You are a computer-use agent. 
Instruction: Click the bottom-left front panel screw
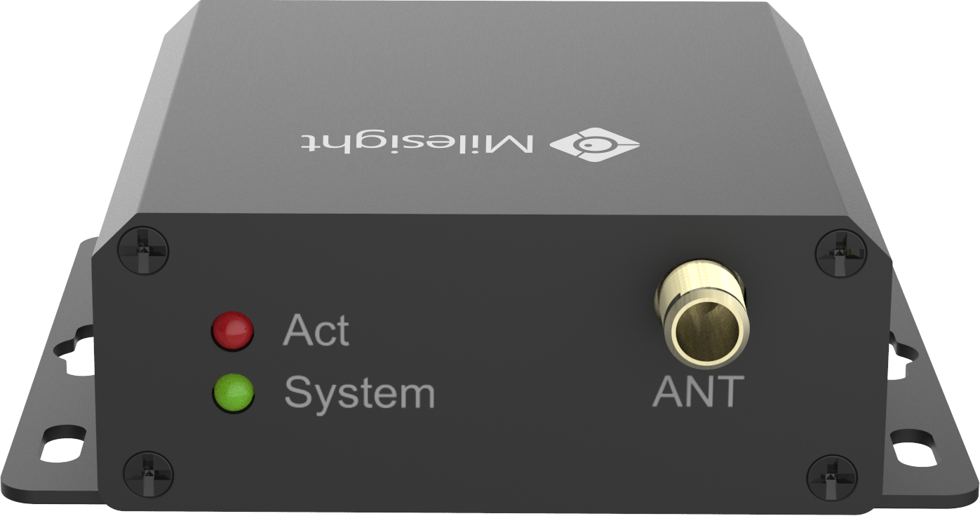(148, 475)
